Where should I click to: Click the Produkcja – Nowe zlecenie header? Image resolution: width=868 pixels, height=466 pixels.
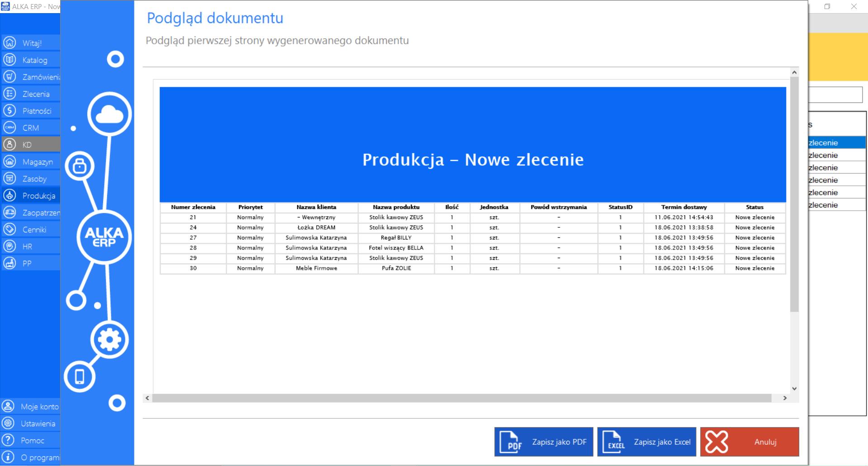(x=473, y=160)
